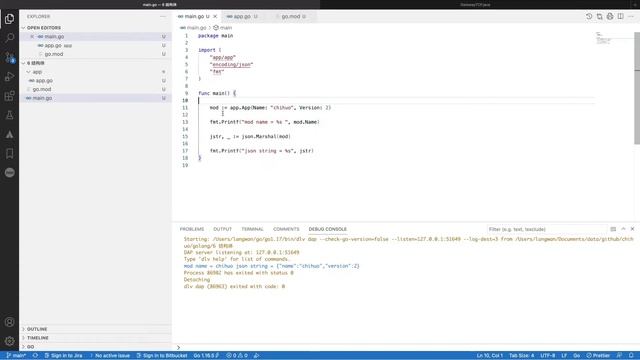Open the Manage gear icon

tap(9, 341)
